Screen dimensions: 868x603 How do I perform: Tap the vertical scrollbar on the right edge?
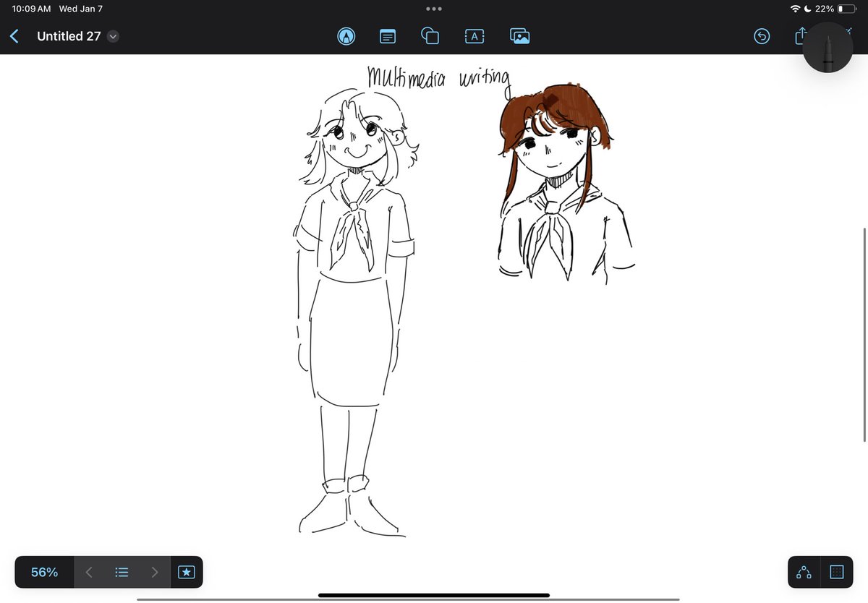pyautogui.click(x=864, y=334)
